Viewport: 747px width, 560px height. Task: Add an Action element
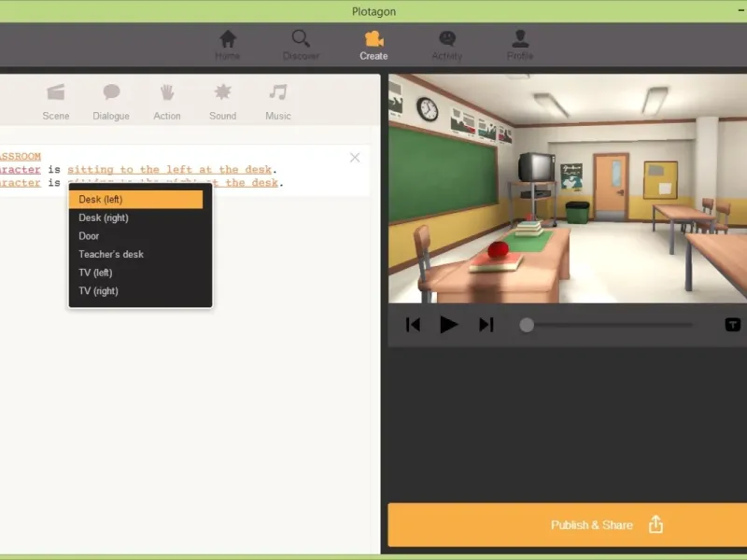pyautogui.click(x=167, y=102)
